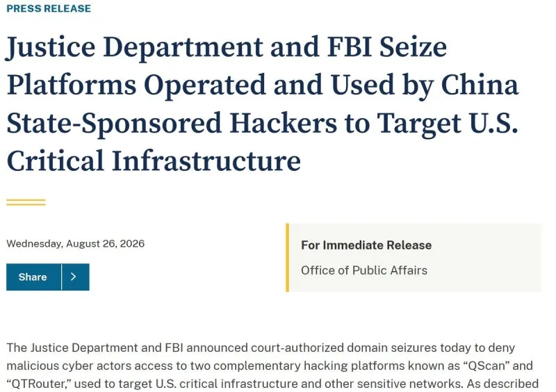Click the date Wednesday, August 26, 2026
Viewport: 556px width, 392px height.
76,244
